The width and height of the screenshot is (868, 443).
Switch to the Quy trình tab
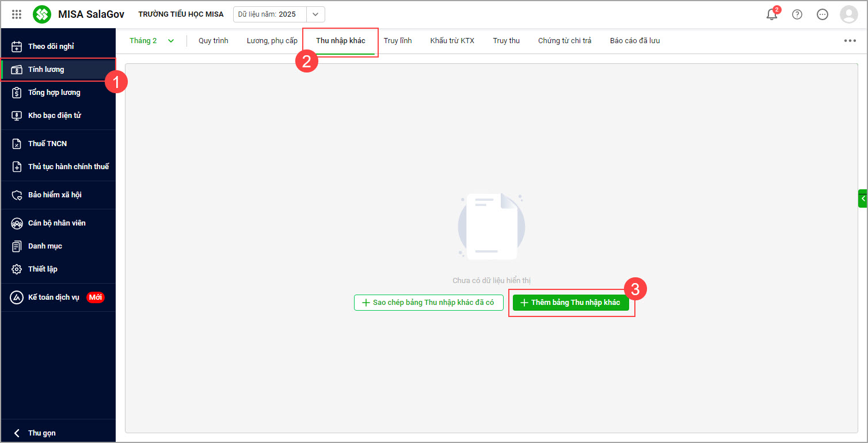click(x=214, y=41)
